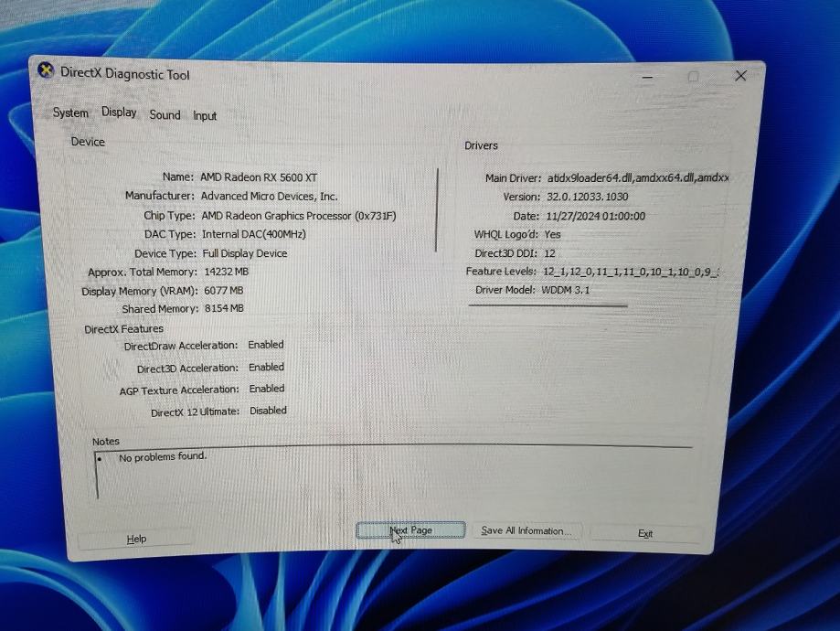Click the 'Device' group heading
The width and height of the screenshot is (840, 631).
click(88, 142)
